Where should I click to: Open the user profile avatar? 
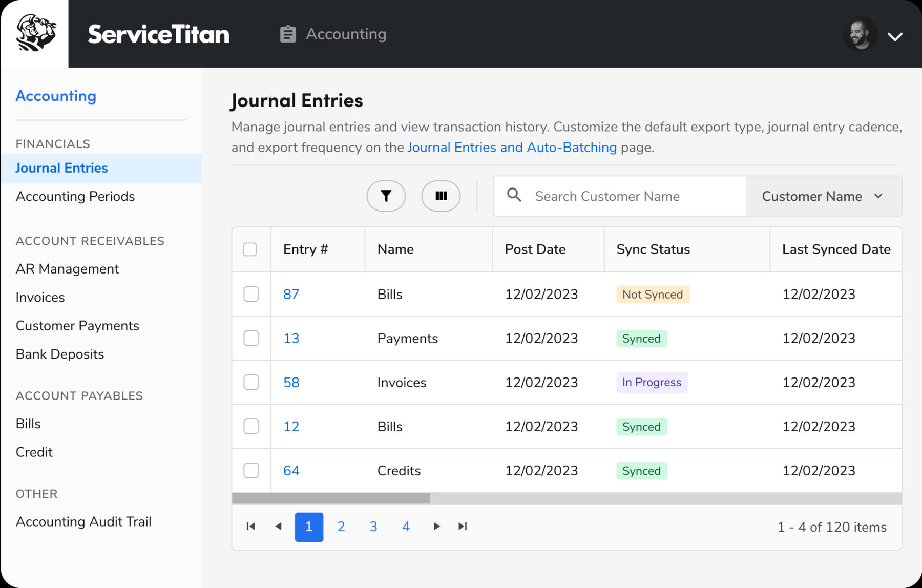860,34
